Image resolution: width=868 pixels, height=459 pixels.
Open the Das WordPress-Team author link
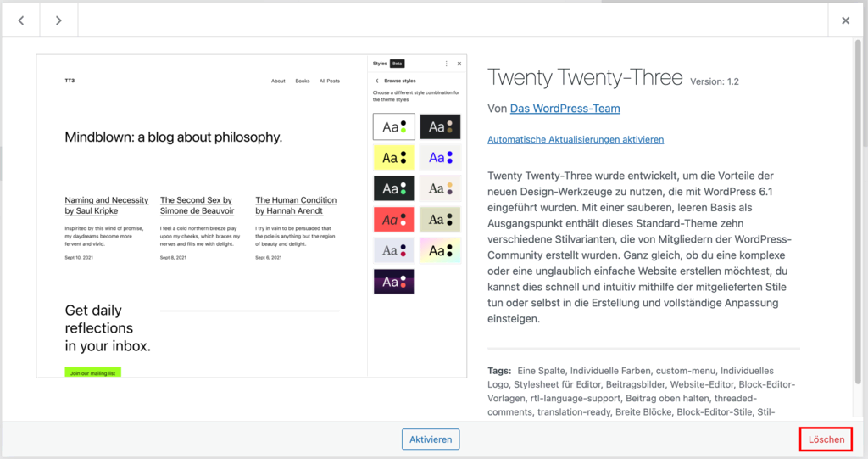(x=565, y=109)
